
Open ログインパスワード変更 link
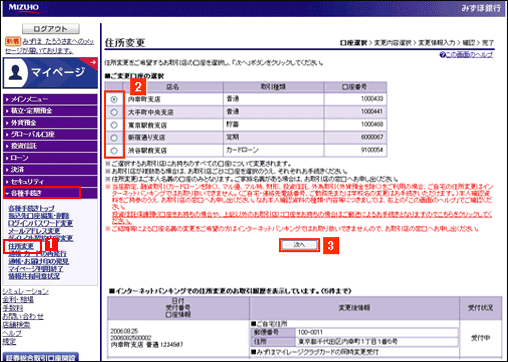point(40,223)
